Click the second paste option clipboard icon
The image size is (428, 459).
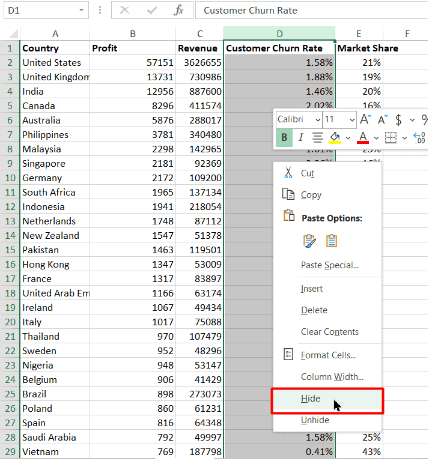[331, 241]
